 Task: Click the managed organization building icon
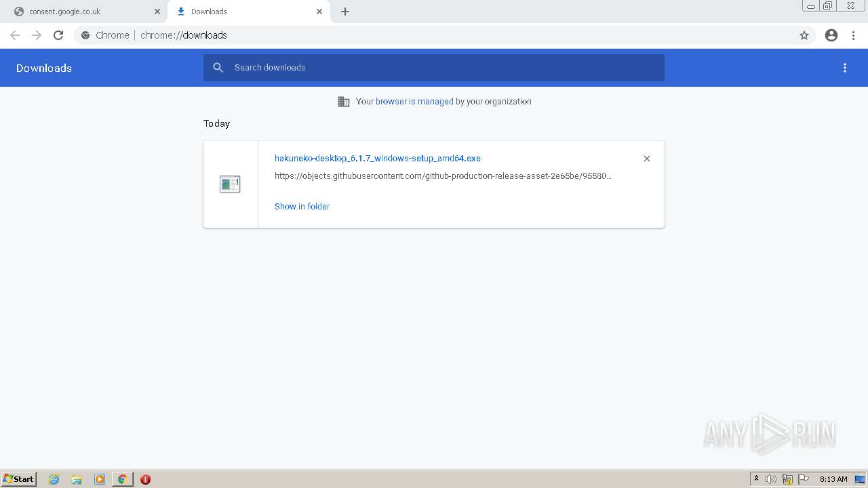(344, 102)
